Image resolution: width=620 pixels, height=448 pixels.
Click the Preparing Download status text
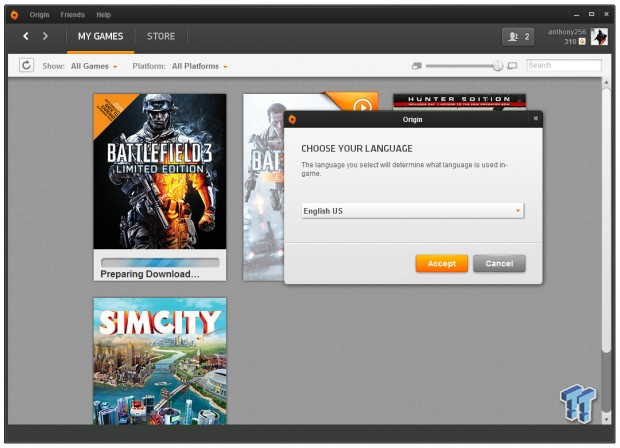pyautogui.click(x=150, y=274)
